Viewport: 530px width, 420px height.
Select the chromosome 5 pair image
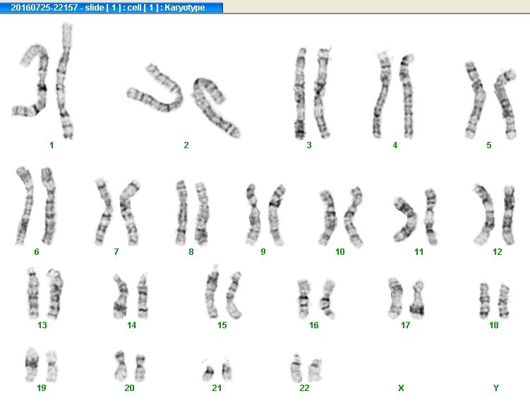click(490, 100)
